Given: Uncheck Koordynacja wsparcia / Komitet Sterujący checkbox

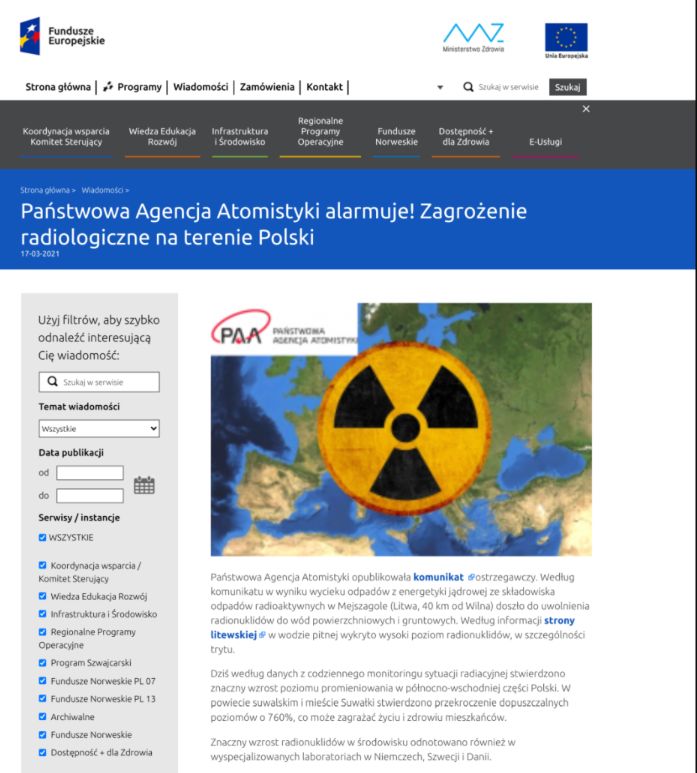Looking at the screenshot, I should pyautogui.click(x=42, y=565).
